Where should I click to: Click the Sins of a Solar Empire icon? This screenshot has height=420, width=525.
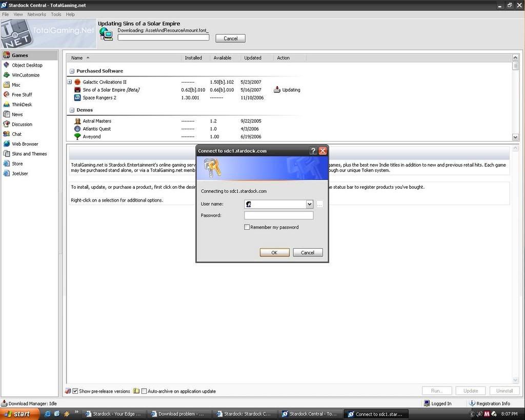[77, 90]
